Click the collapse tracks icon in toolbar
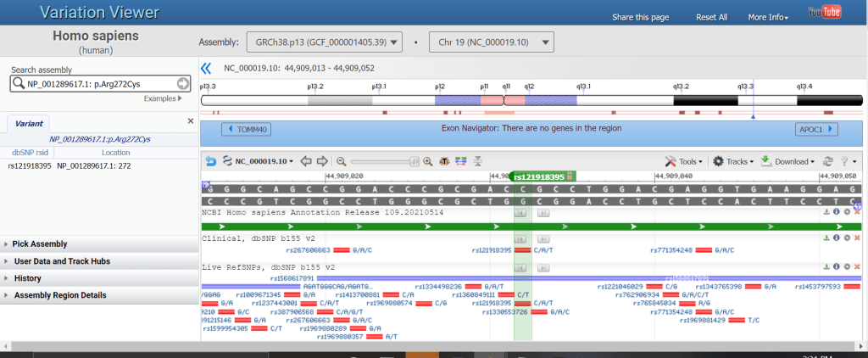This screenshot has height=358, width=868. [x=478, y=161]
